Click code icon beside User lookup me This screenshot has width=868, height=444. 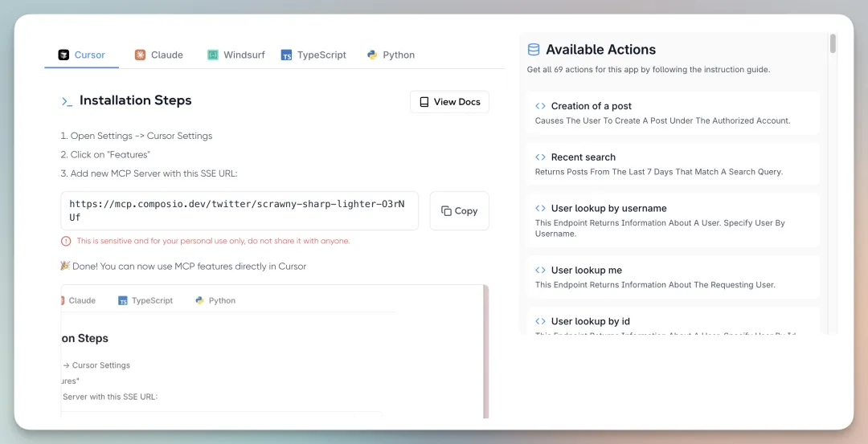coord(540,271)
